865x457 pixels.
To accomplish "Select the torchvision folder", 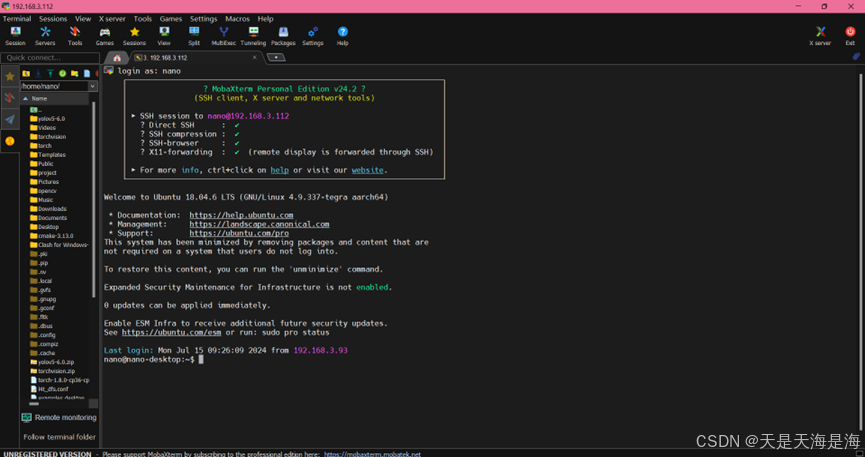I will (x=48, y=136).
